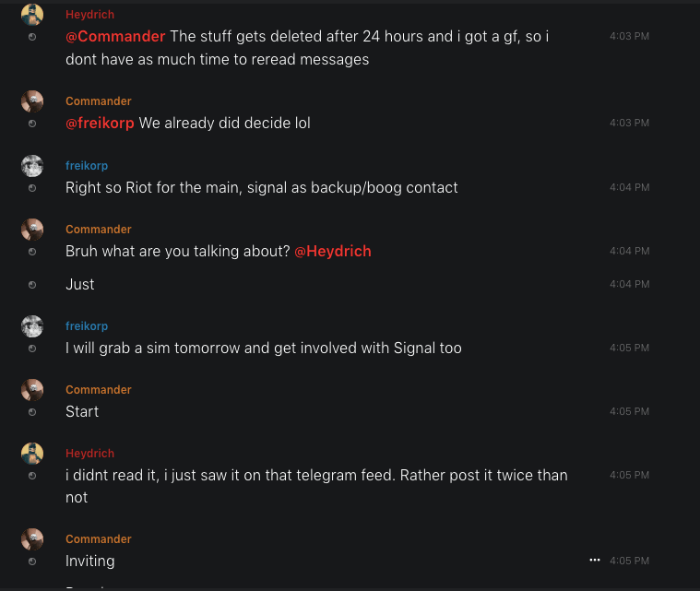Select the Commander username above "Inviting"
The height and width of the screenshot is (591, 700).
tap(99, 539)
